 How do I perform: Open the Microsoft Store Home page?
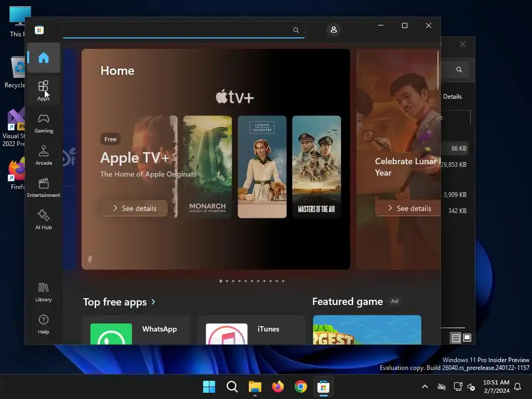44,58
